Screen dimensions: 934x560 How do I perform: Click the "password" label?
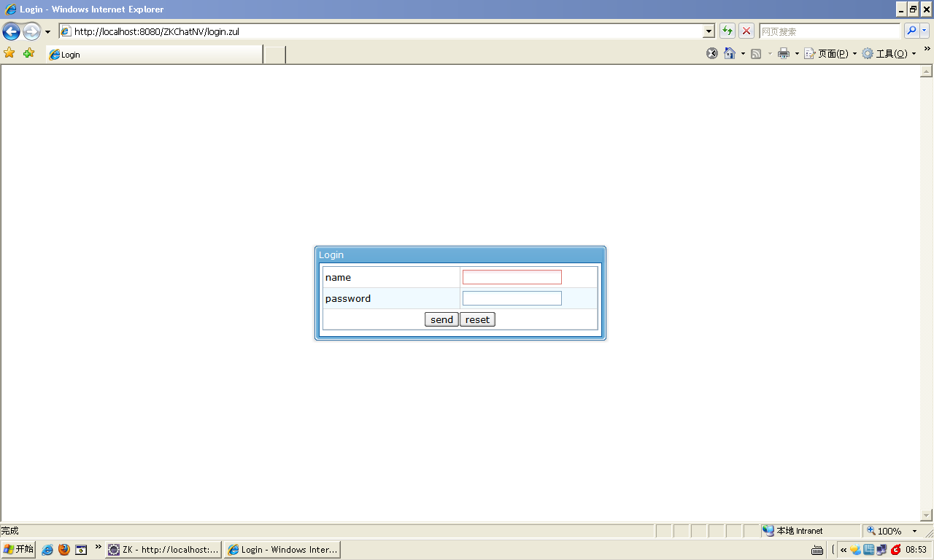[x=348, y=298]
